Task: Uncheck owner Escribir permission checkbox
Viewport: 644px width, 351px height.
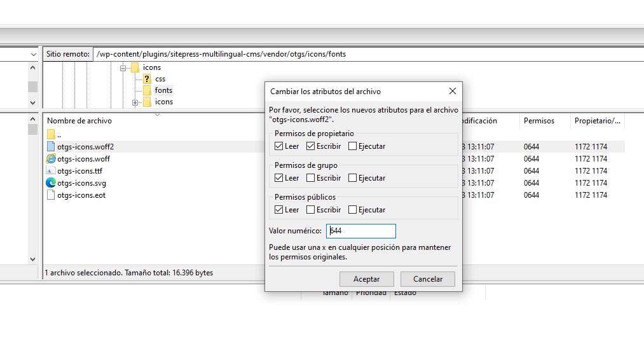Action: [x=311, y=146]
